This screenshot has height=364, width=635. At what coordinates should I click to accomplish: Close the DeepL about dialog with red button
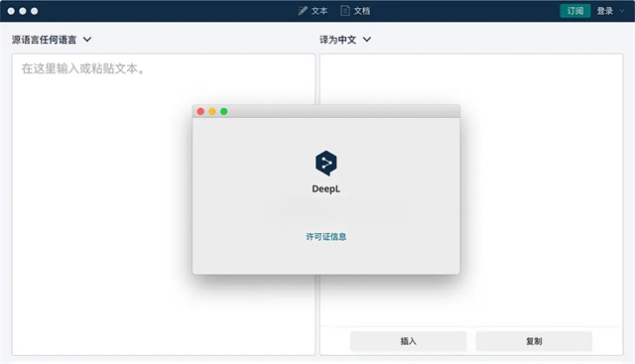200,111
